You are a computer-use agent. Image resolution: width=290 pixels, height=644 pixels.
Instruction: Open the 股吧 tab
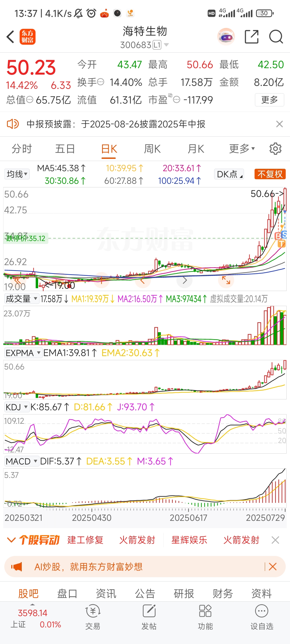click(x=28, y=594)
